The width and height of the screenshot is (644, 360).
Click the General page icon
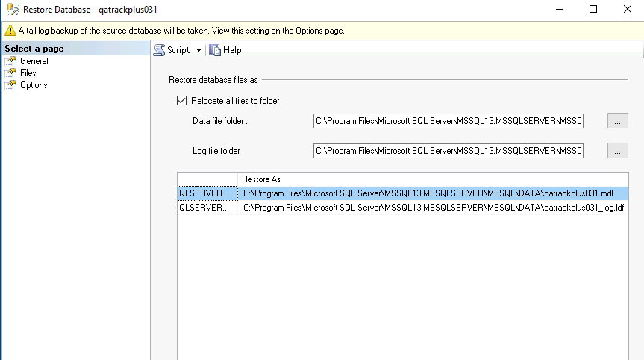pyautogui.click(x=10, y=61)
